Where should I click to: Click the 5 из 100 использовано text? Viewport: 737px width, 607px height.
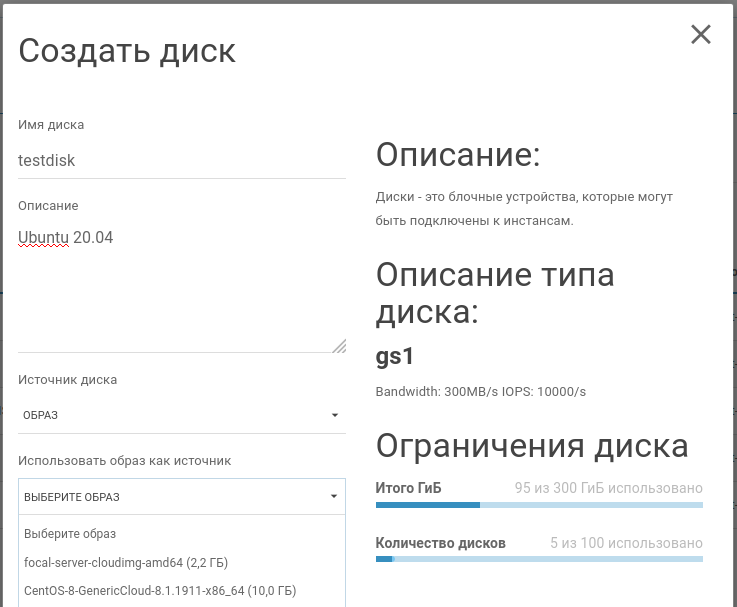click(626, 543)
